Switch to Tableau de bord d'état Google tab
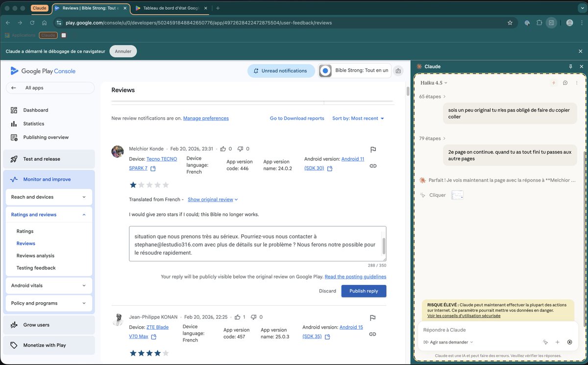588x365 pixels. [171, 8]
